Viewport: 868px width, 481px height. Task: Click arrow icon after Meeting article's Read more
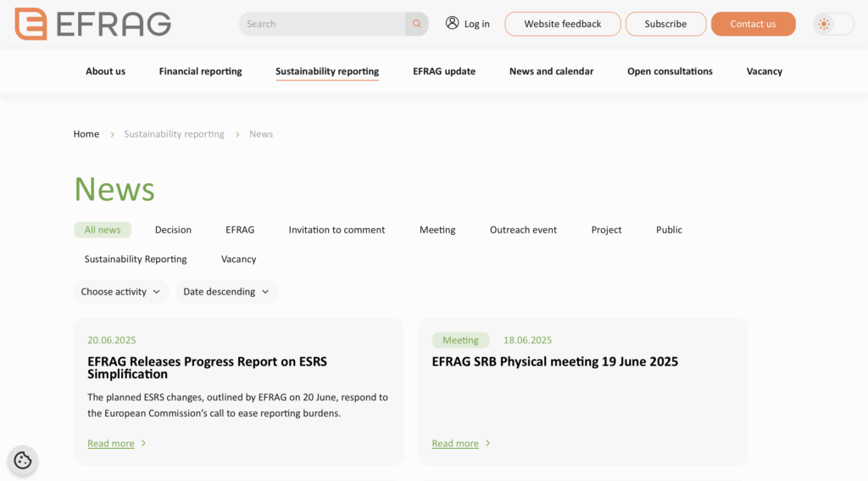click(x=487, y=444)
